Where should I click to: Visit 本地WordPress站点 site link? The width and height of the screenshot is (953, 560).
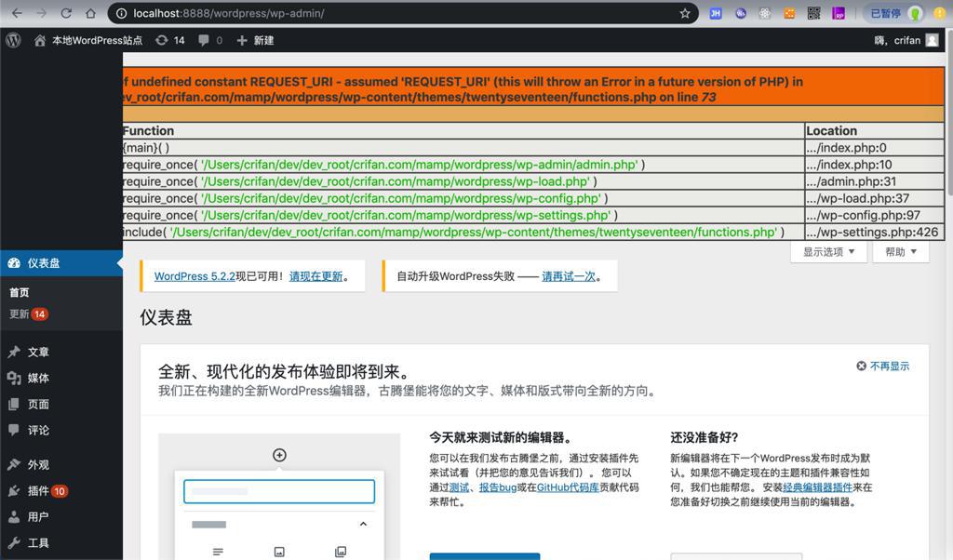88,40
